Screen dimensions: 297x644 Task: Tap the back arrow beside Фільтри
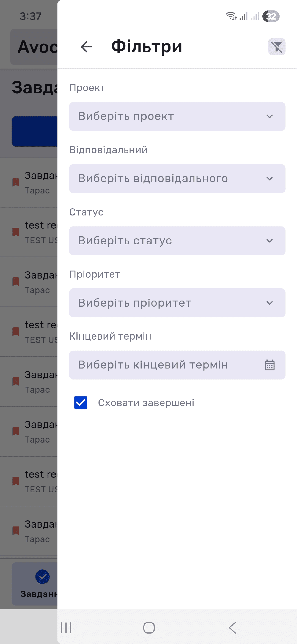point(86,47)
